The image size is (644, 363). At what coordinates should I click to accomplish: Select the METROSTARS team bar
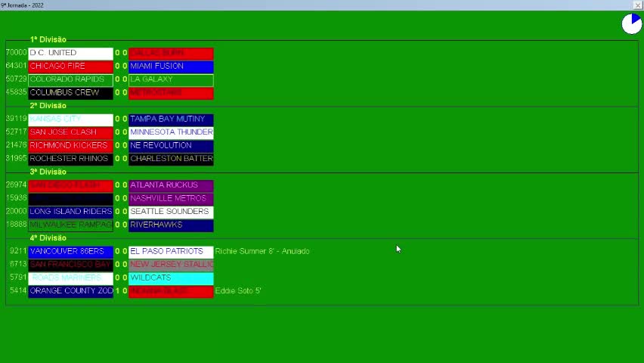tap(171, 93)
